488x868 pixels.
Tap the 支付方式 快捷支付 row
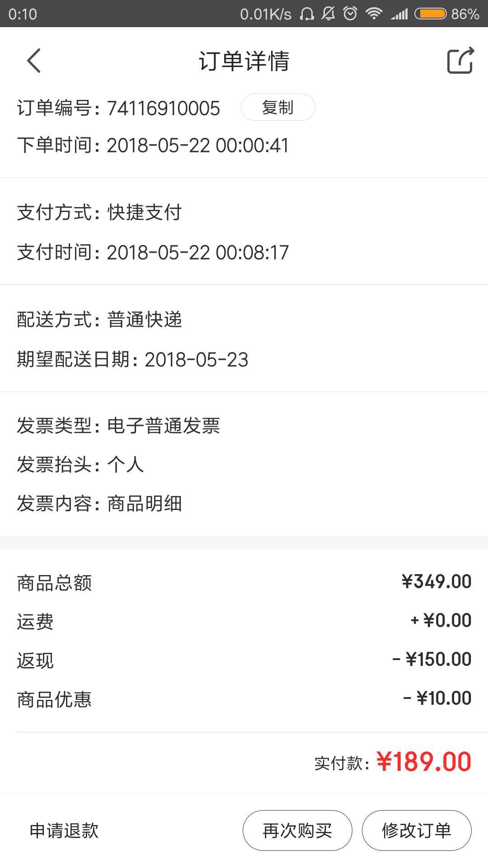click(x=244, y=212)
